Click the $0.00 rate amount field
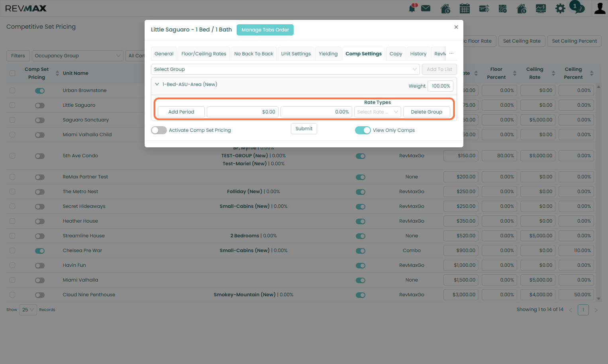Image resolution: width=608 pixels, height=364 pixels. coord(242,112)
